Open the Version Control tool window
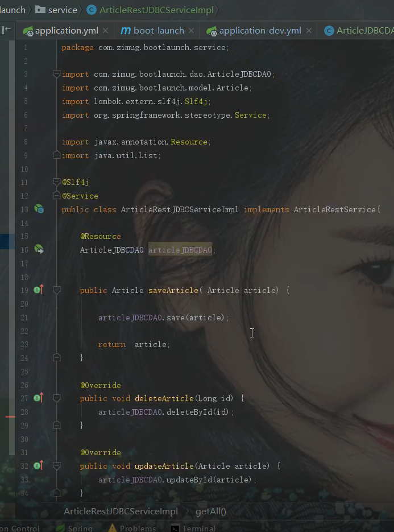Viewport: 394px width, 532px height. (20, 528)
